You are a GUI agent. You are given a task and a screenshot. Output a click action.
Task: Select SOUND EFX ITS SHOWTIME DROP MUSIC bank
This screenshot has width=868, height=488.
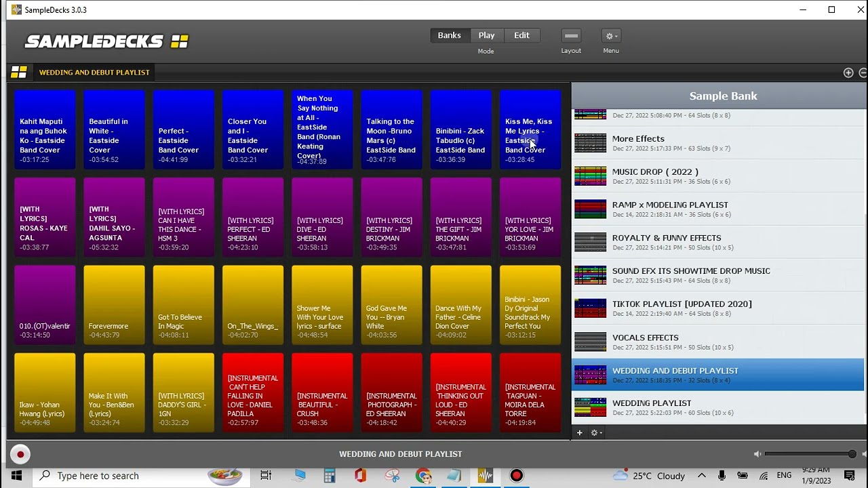point(719,275)
